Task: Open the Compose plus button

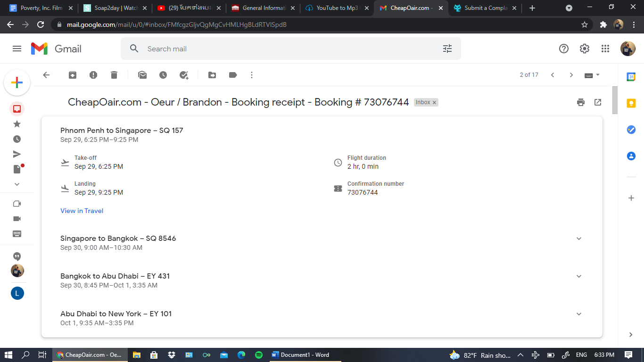Action: pyautogui.click(x=17, y=82)
